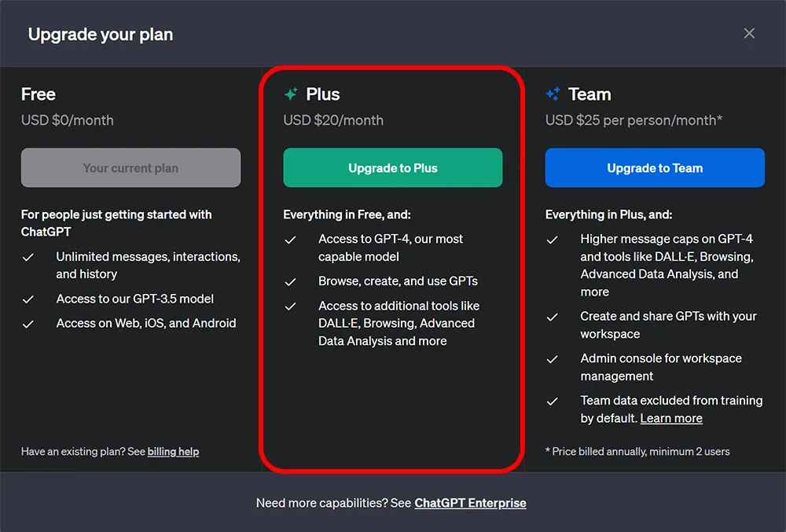Open the billing help link
This screenshot has height=532, width=786.
point(173,451)
